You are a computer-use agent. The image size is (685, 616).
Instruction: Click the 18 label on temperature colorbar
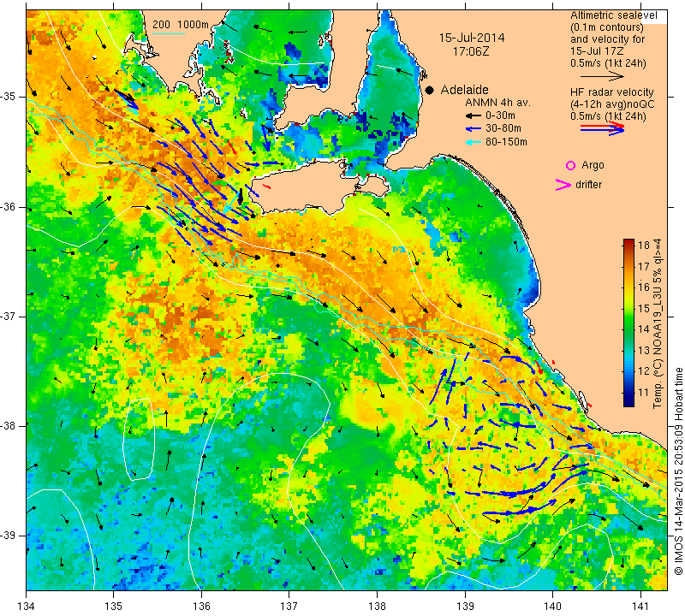644,246
